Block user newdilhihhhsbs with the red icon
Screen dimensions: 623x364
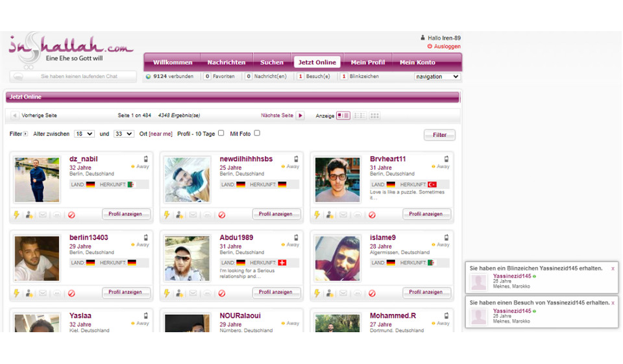click(x=222, y=215)
